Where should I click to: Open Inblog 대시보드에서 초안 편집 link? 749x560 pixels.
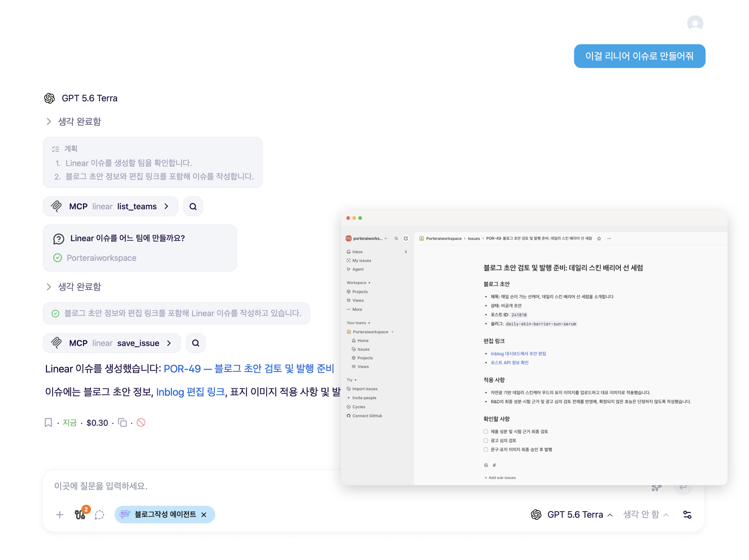pyautogui.click(x=518, y=353)
